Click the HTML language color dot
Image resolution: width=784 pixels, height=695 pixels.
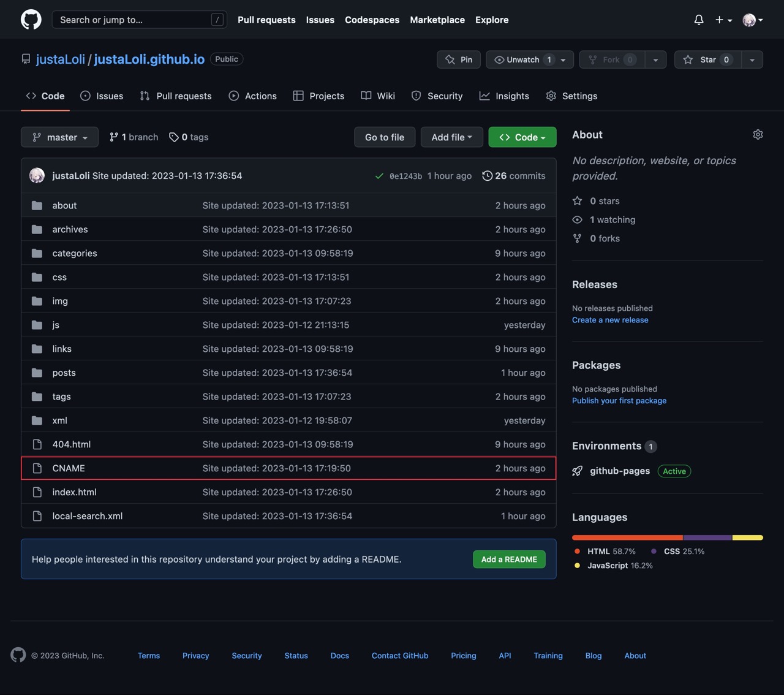[577, 551]
